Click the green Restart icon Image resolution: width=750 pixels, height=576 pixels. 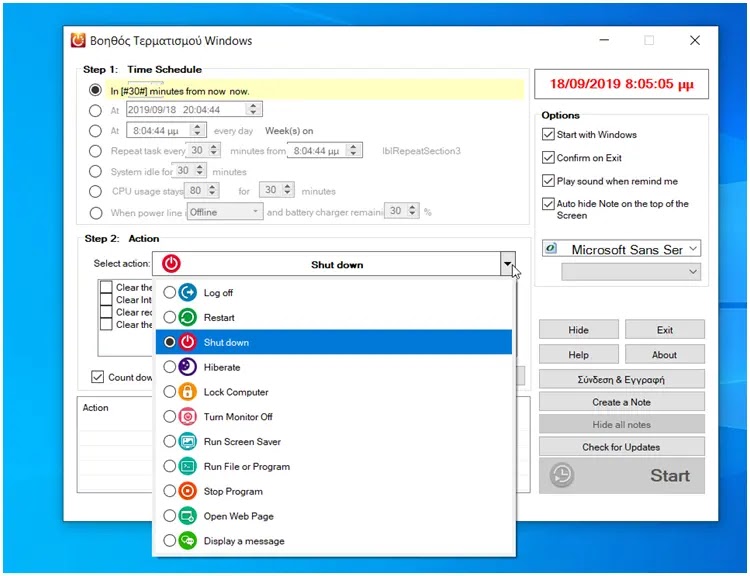click(188, 317)
